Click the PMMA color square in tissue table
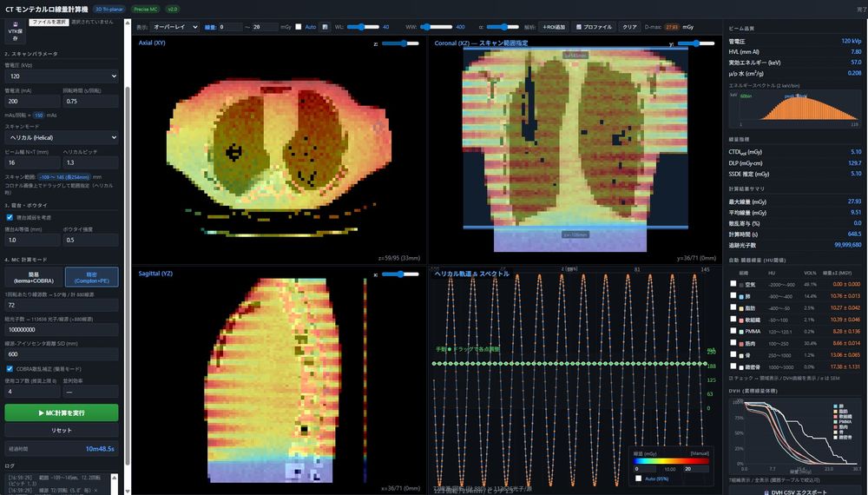The height and width of the screenshot is (495, 868). coord(741,332)
